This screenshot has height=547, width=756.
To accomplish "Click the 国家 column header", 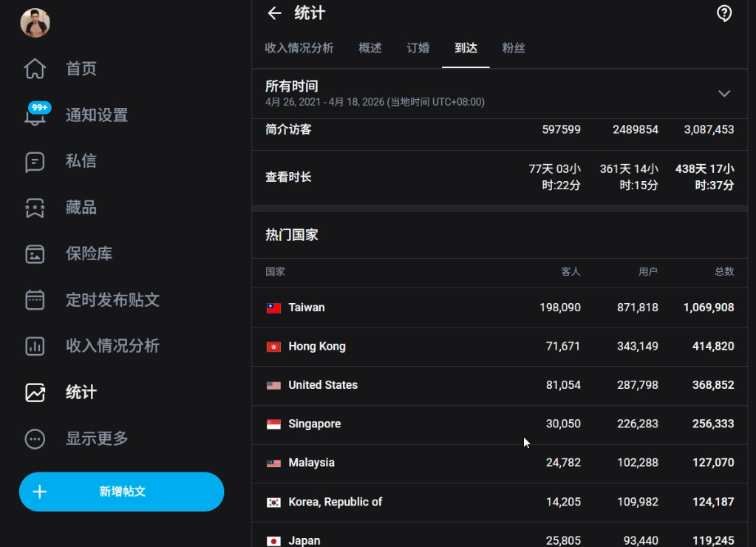I will coord(276,271).
